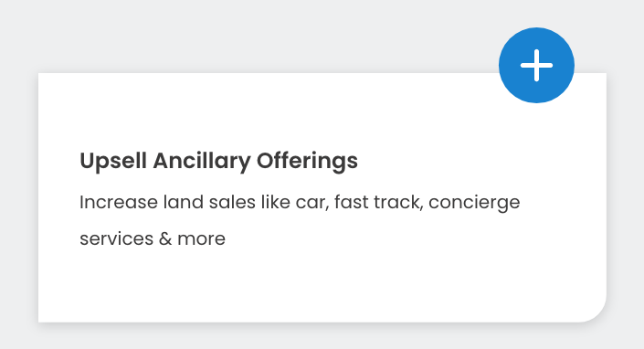Click the word concierge in description

point(474,203)
